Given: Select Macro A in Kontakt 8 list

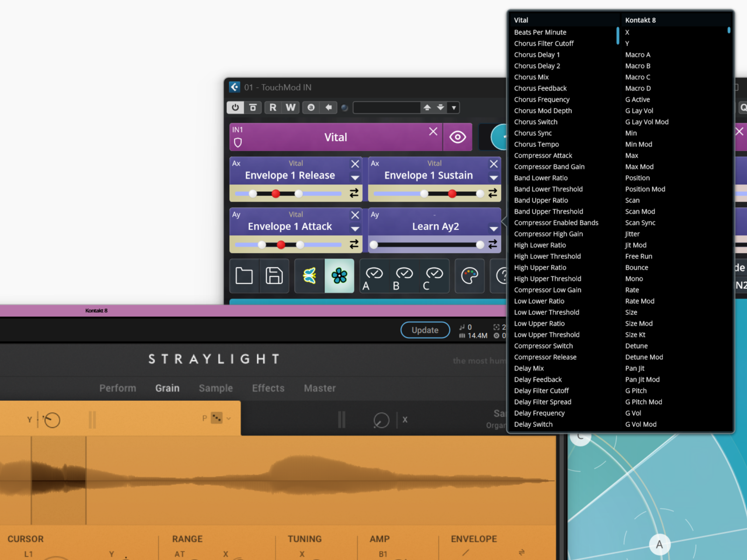Looking at the screenshot, I should [x=638, y=55].
